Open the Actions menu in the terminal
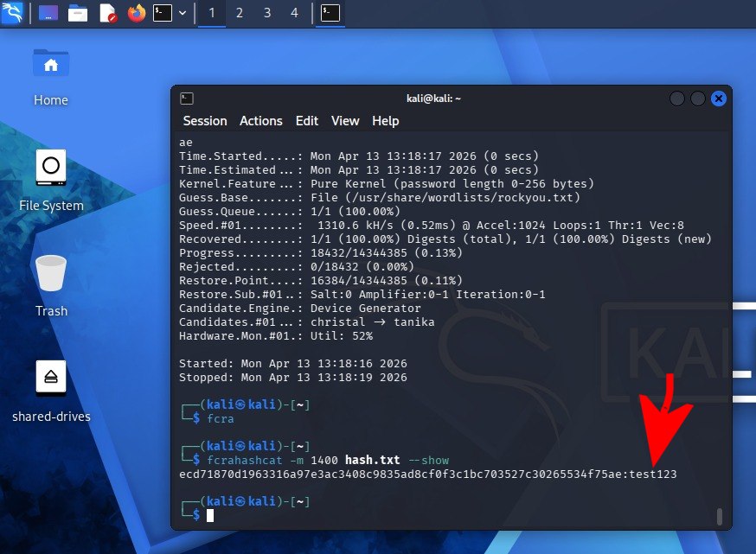The height and width of the screenshot is (554, 756). (x=260, y=121)
